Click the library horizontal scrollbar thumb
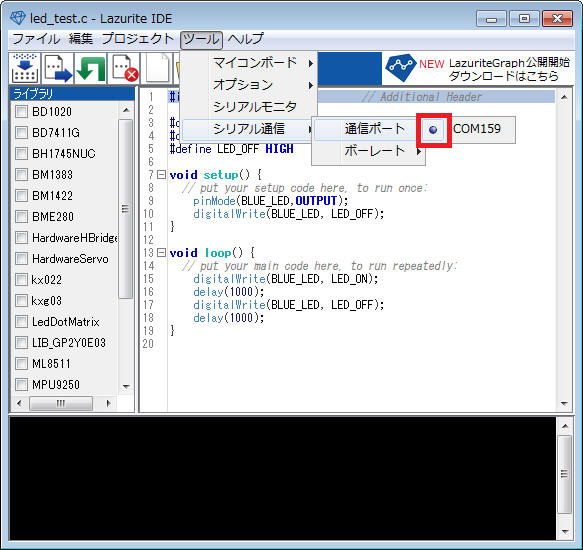583x550 pixels. click(x=61, y=403)
